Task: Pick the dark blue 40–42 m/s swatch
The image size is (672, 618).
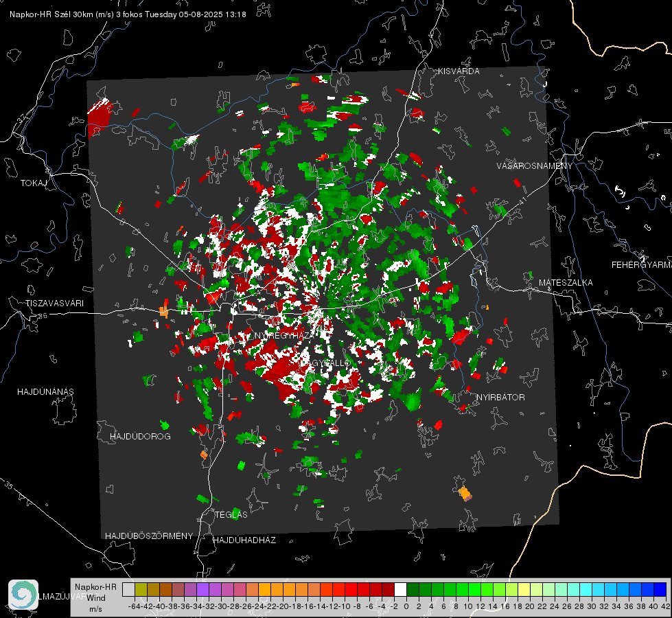Action: pyautogui.click(x=660, y=589)
